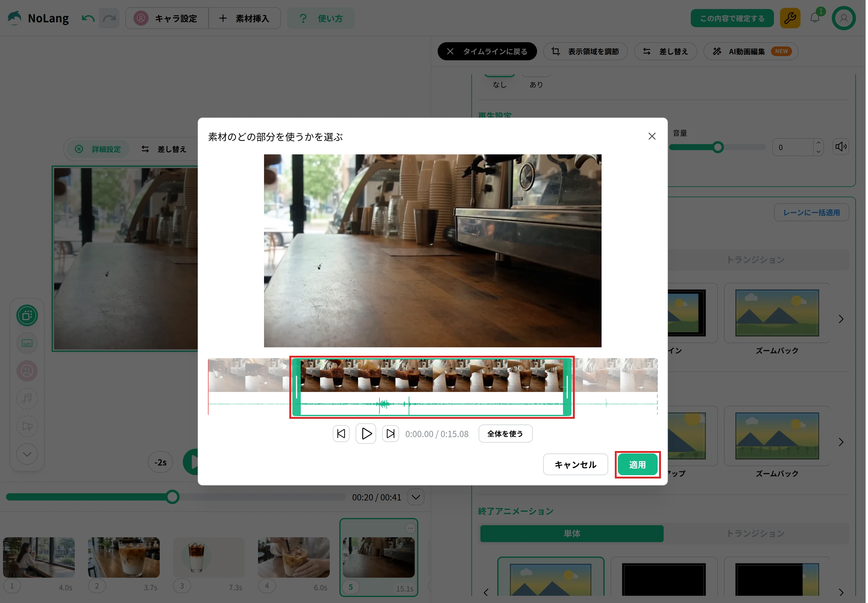
Task: Click the undo arrow icon
Action: [88, 18]
